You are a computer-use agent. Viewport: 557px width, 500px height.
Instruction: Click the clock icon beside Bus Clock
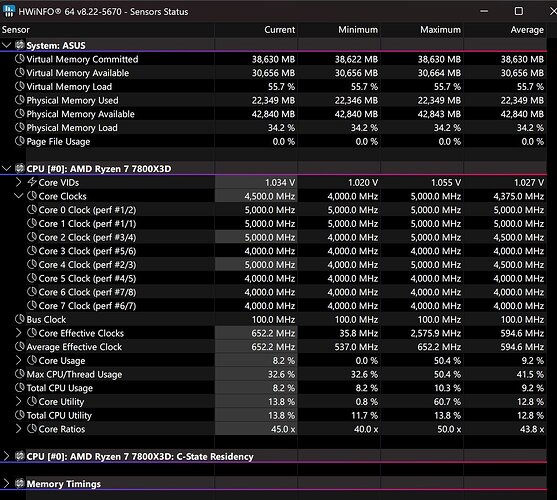coord(20,319)
